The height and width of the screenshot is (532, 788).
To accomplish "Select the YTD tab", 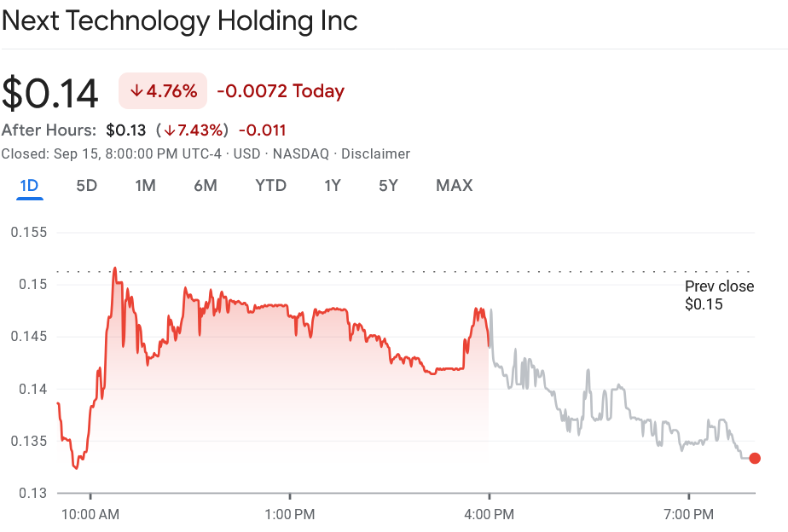I will coord(270,186).
